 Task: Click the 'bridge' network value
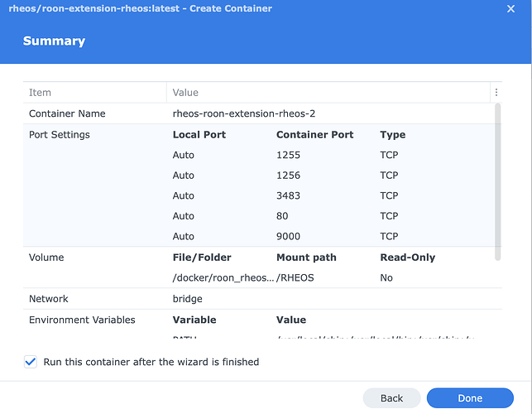pyautogui.click(x=187, y=299)
